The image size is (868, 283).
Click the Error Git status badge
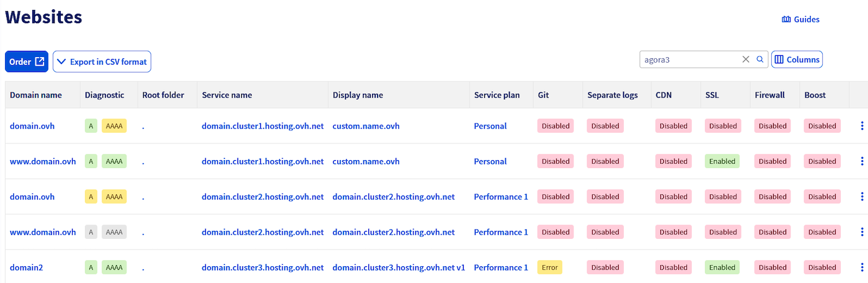click(x=550, y=267)
